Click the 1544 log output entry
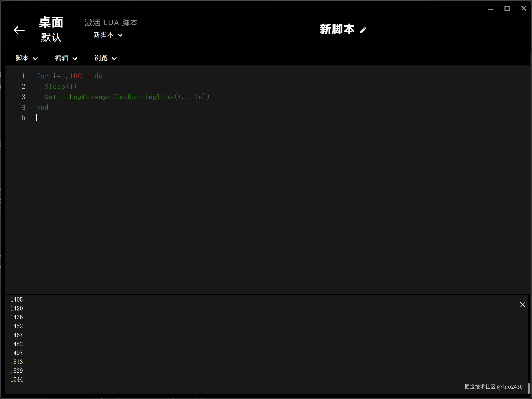 click(17, 379)
